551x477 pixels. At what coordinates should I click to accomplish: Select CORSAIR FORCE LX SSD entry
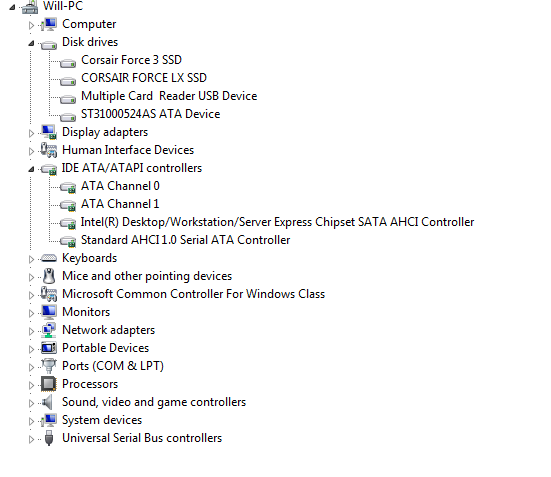pos(144,78)
